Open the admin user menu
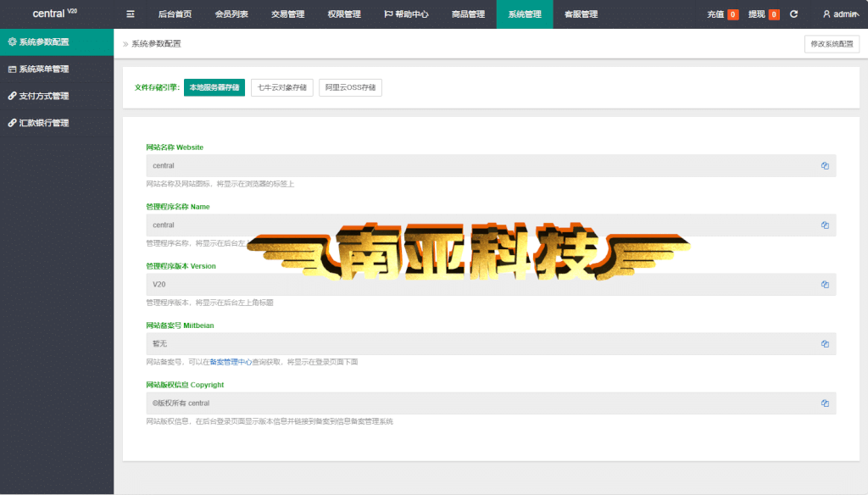Image resolution: width=868 pixels, height=495 pixels. click(x=840, y=14)
